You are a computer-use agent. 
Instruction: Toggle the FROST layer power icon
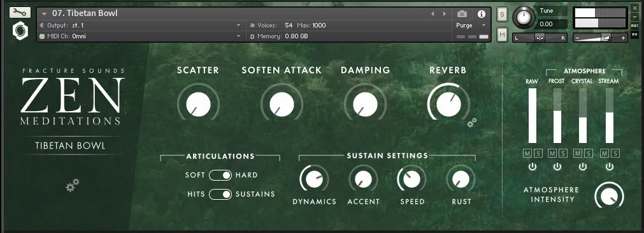557,167
